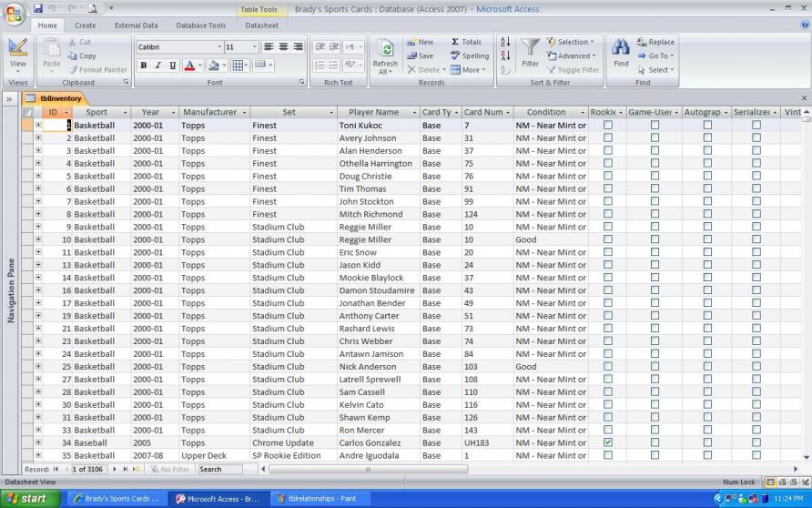The width and height of the screenshot is (812, 508).
Task: Toggle Underline formatting
Action: pos(172,66)
